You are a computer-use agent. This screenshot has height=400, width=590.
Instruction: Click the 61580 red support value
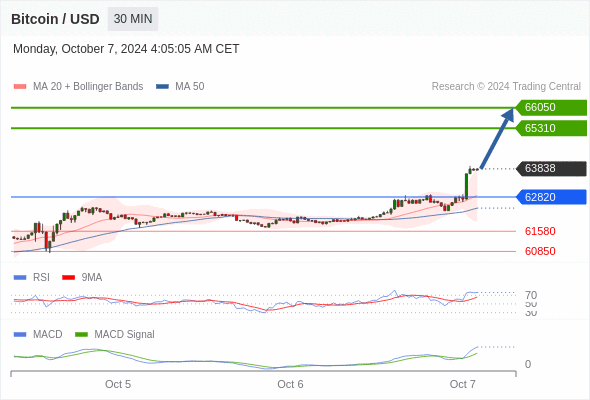540,231
